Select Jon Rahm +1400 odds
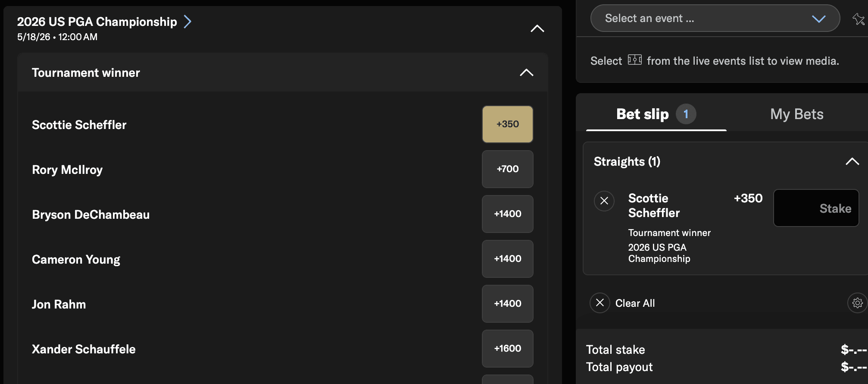Viewport: 868px width, 384px height. (x=508, y=304)
